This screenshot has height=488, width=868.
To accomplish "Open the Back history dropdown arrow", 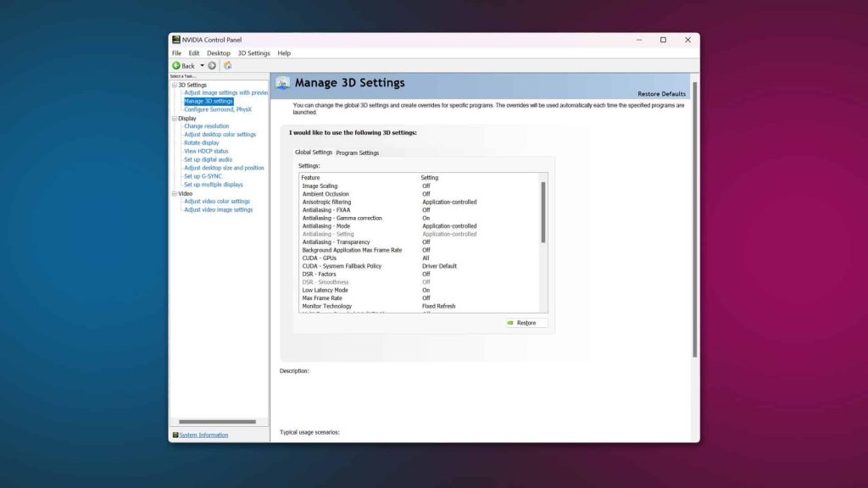I will click(x=202, y=65).
